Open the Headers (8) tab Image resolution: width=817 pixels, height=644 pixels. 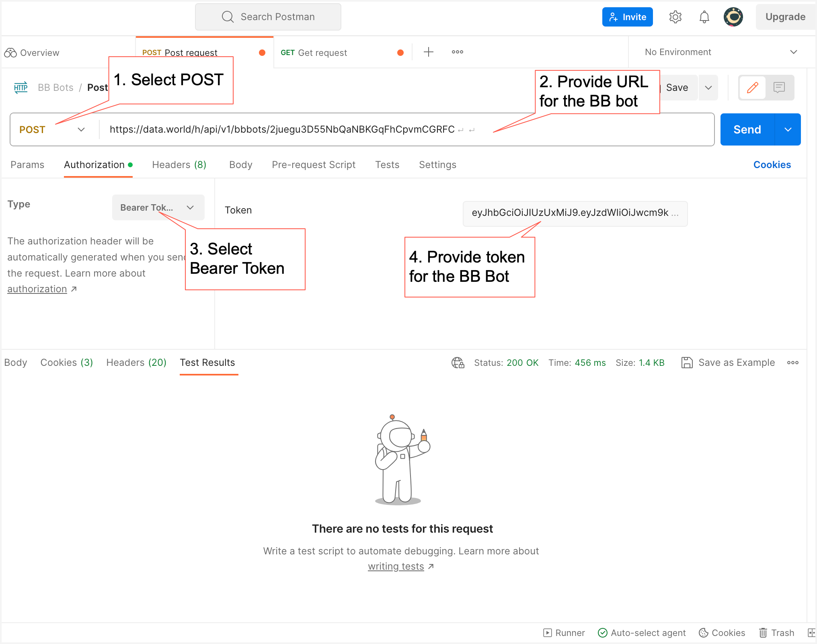179,165
